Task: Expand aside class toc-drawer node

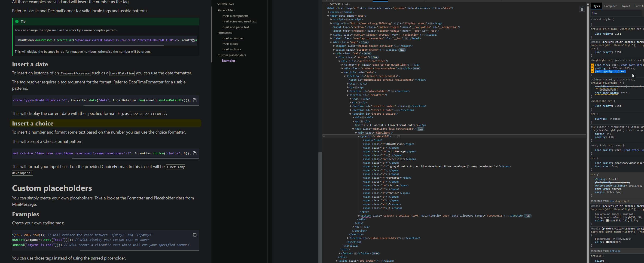Action: coord(336,261)
